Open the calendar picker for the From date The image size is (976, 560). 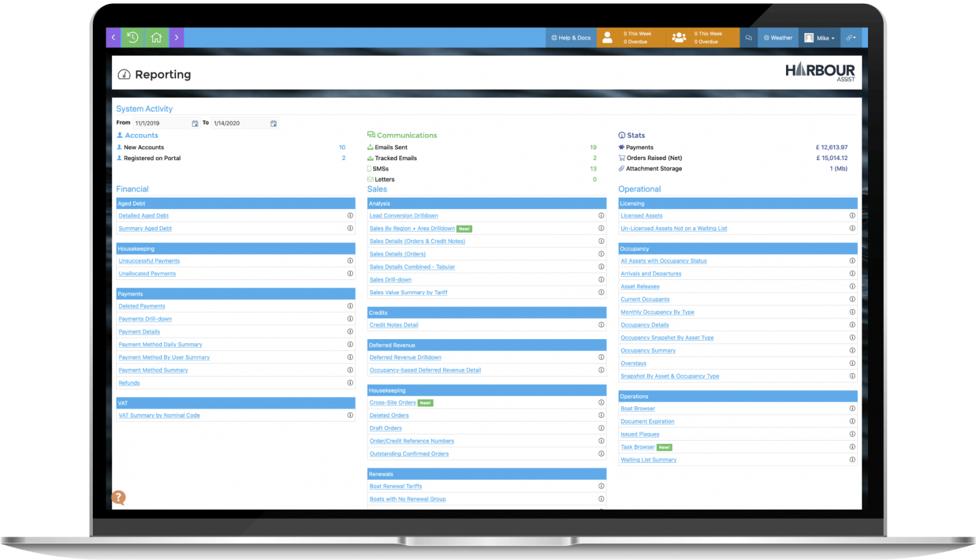[x=195, y=123]
